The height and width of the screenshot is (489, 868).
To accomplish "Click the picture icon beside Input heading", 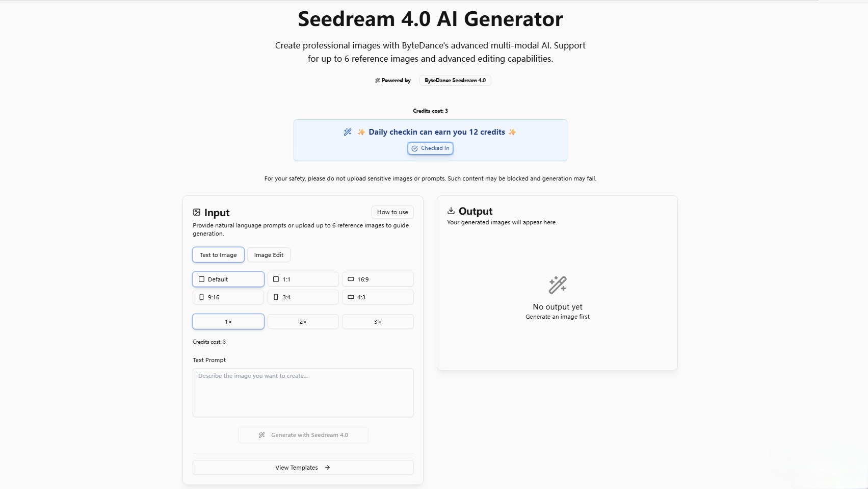I will pyautogui.click(x=197, y=213).
